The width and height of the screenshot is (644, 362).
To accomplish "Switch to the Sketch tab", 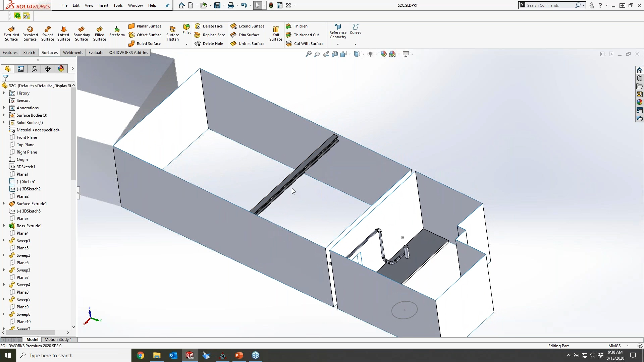I will point(29,53).
